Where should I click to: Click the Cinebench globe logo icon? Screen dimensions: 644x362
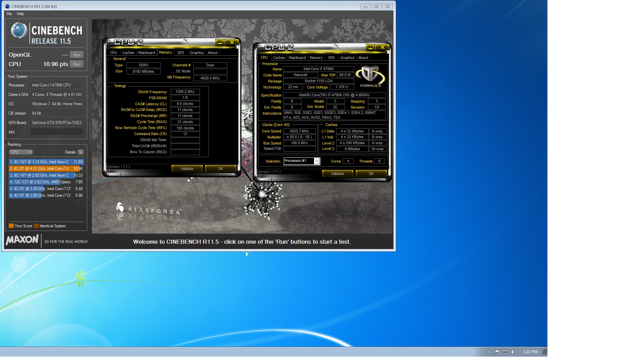click(19, 31)
